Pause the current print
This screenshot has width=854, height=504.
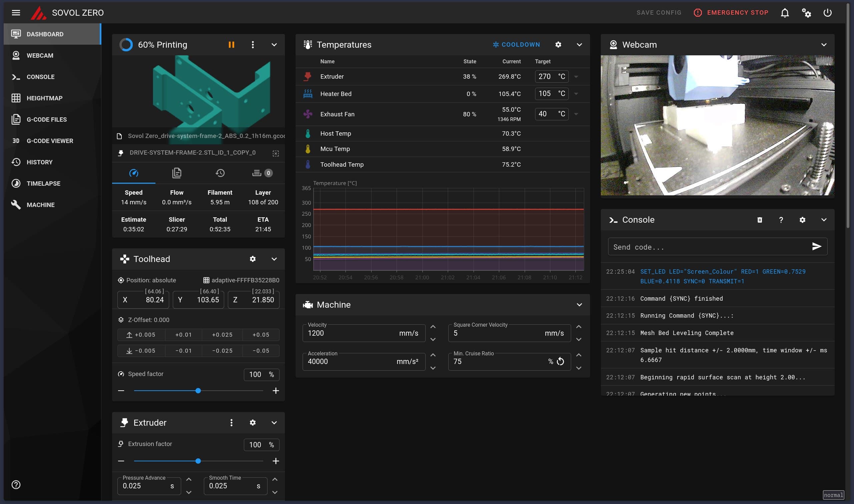coord(232,44)
